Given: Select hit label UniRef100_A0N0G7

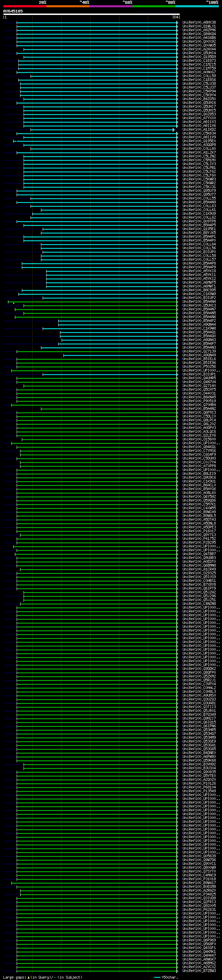Looking at the screenshot, I should (199, 72).
